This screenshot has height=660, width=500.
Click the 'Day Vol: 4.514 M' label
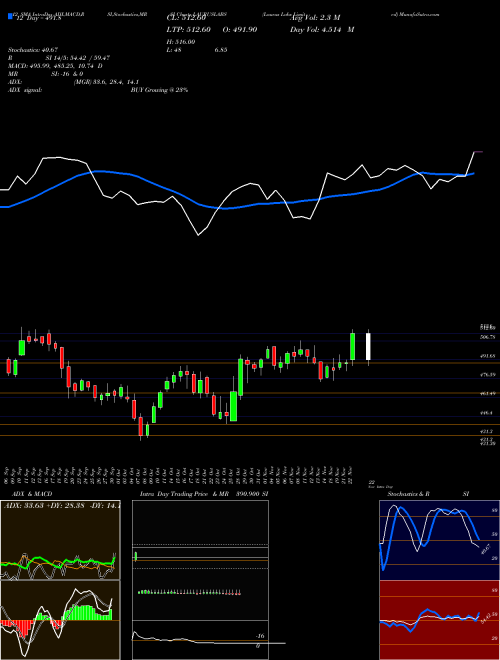[322, 30]
